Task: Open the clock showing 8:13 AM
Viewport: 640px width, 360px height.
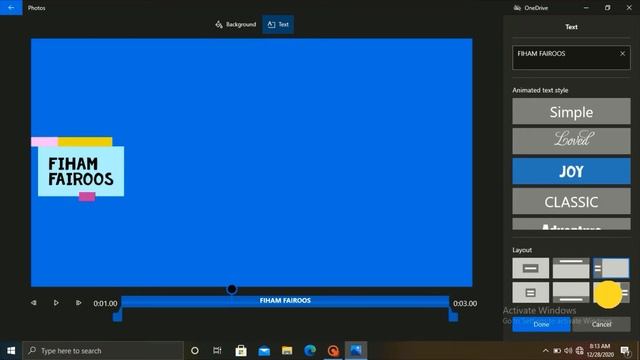Action: pyautogui.click(x=600, y=351)
